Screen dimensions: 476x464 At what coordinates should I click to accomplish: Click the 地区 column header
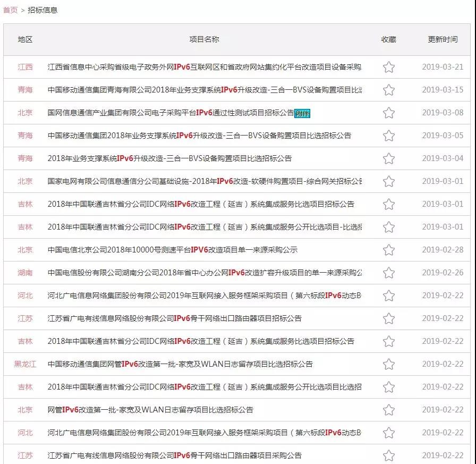point(25,39)
